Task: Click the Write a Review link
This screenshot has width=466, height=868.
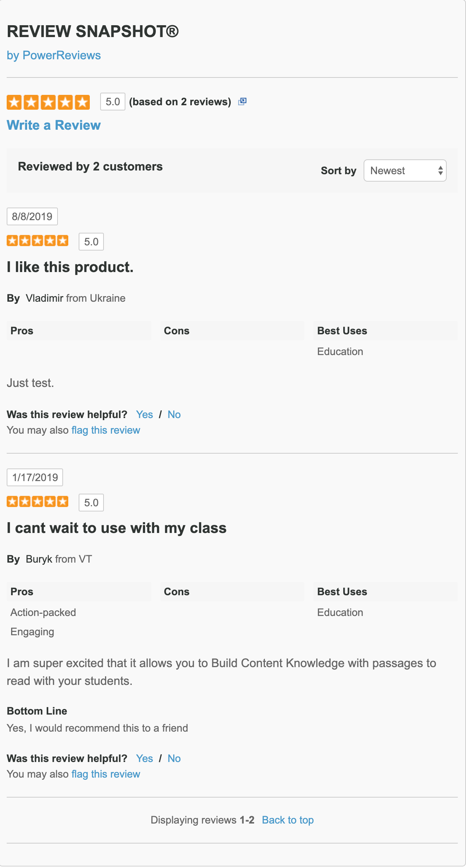Action: [54, 125]
